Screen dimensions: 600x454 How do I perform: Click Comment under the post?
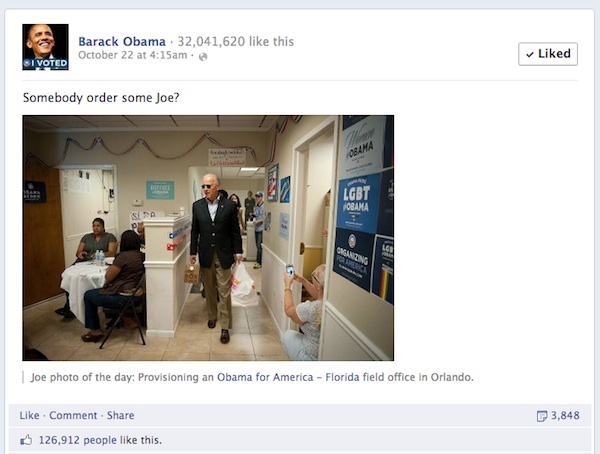[73, 415]
